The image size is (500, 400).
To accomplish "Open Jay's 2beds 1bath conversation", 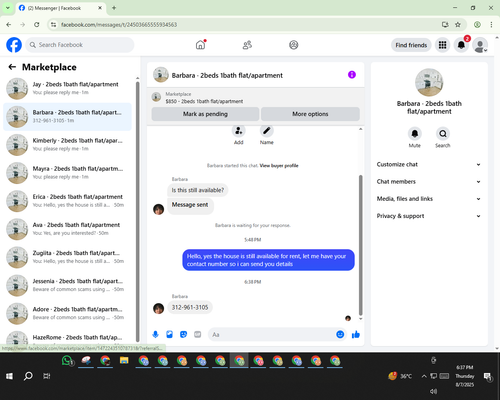I will pyautogui.click(x=67, y=88).
